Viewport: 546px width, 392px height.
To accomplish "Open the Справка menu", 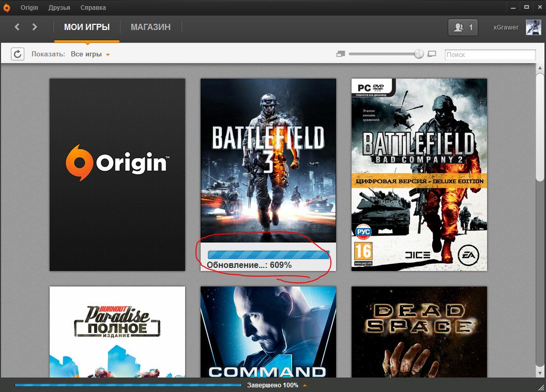I will 93,8.
